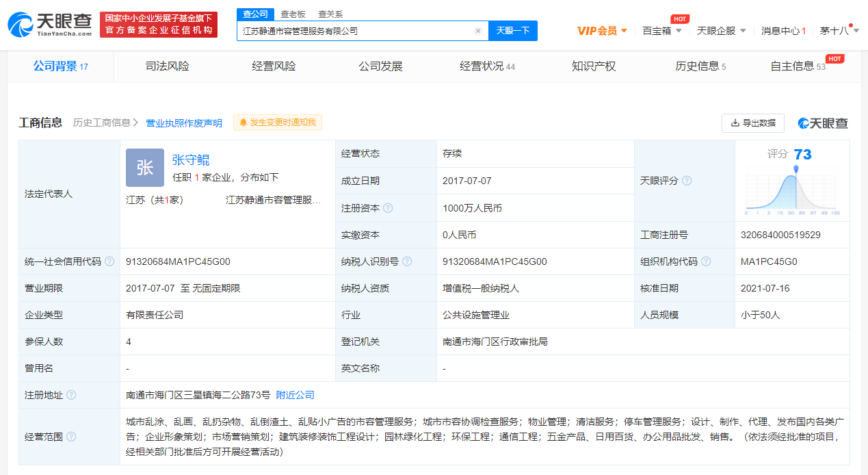Screen dimensions: 868x475
Task: Open legal representative 张守鲲 profile
Action: pos(191,160)
